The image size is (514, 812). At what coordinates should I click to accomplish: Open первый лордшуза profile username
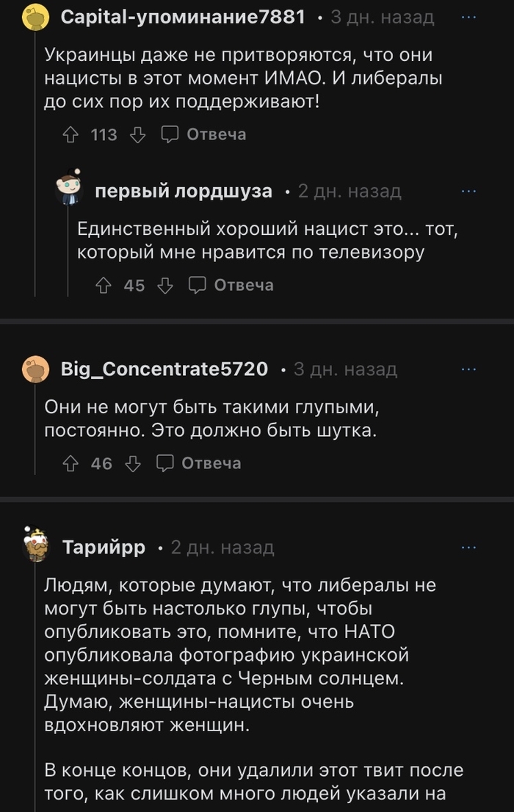tap(184, 192)
